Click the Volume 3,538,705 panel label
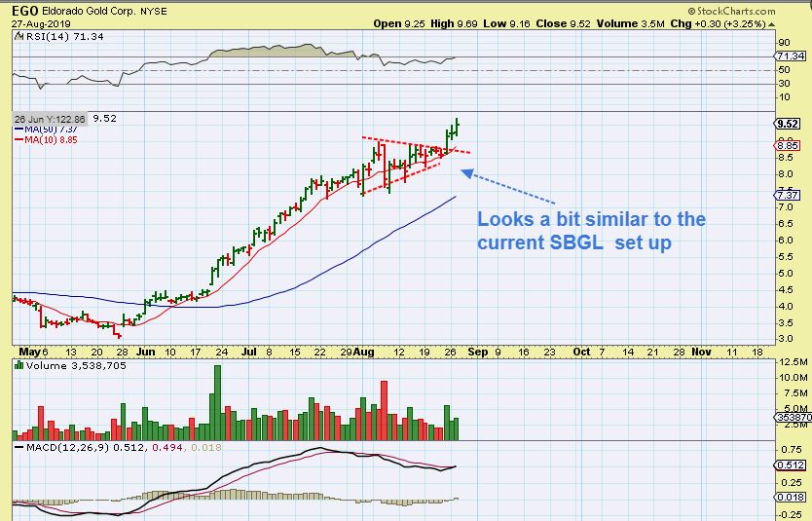The width and height of the screenshot is (812, 521). (70, 365)
